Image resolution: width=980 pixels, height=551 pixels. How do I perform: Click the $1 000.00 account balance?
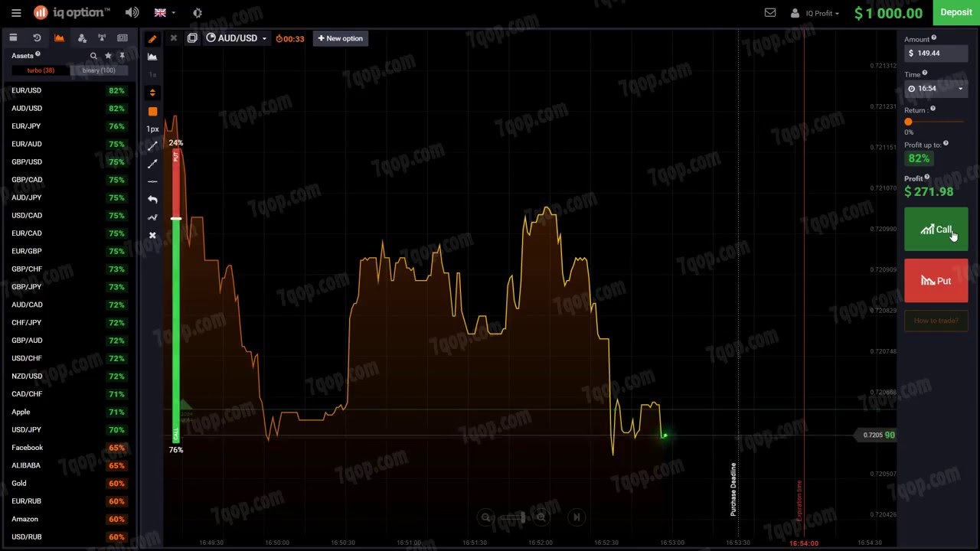click(x=888, y=13)
